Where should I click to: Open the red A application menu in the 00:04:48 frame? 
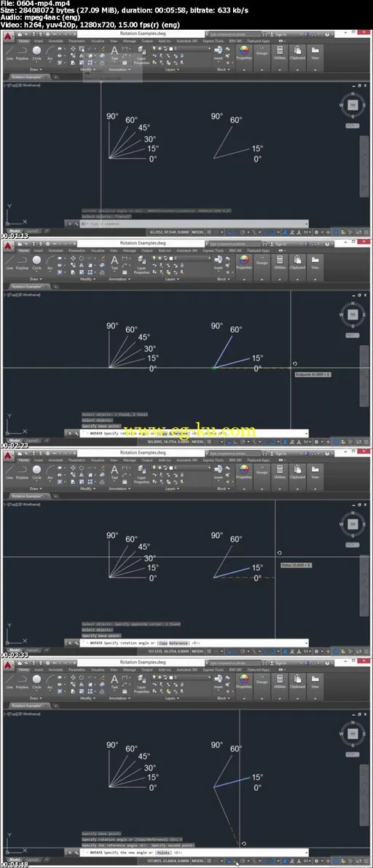point(9,666)
